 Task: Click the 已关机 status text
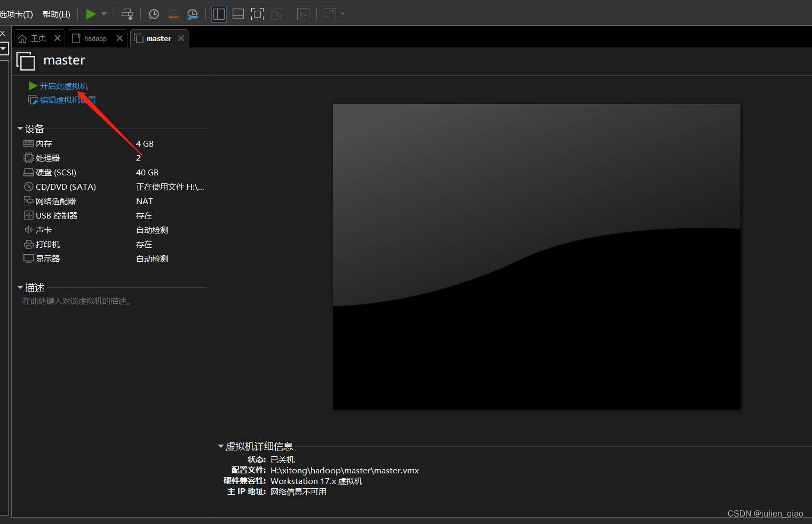(x=282, y=459)
